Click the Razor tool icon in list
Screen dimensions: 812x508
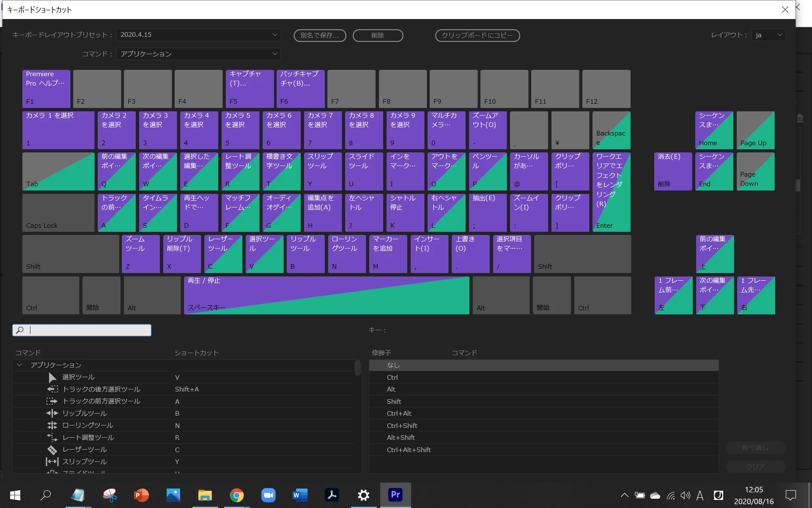pos(52,450)
